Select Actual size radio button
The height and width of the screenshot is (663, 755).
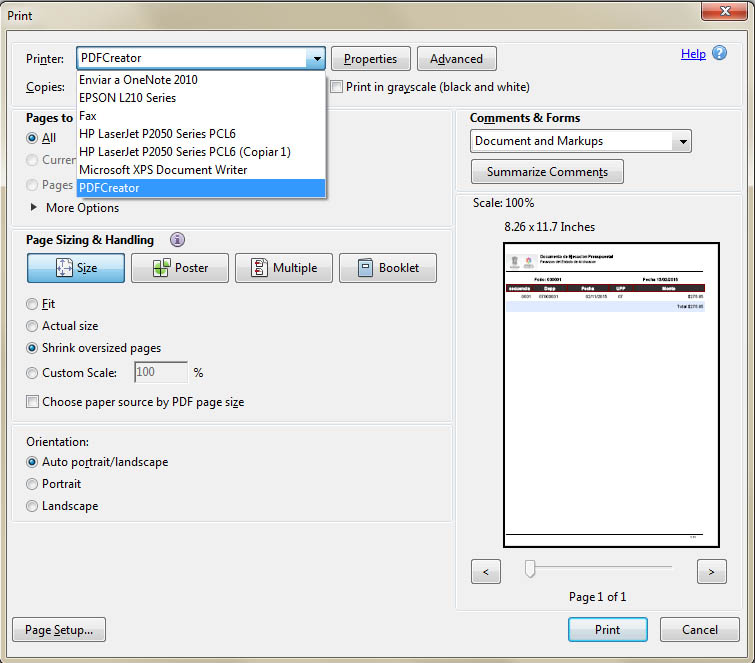[32, 326]
